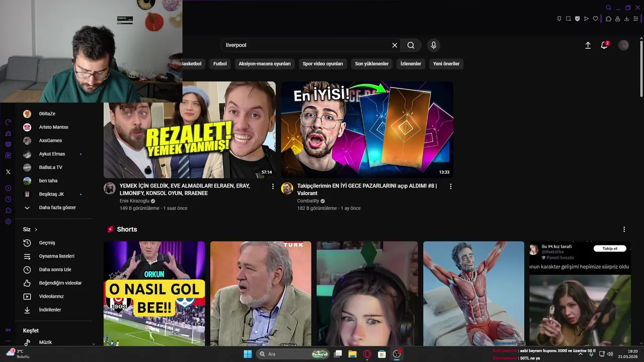
Task: Open the browser profile person icon
Action: pos(617,19)
